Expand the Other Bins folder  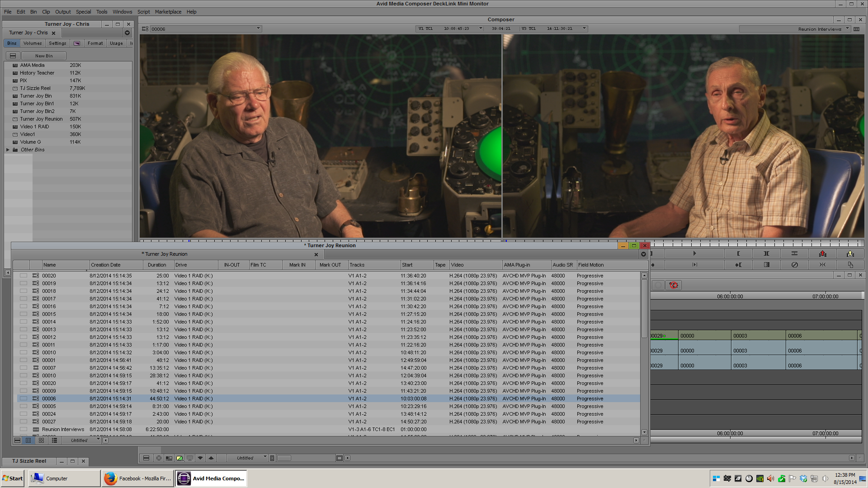coord(8,150)
